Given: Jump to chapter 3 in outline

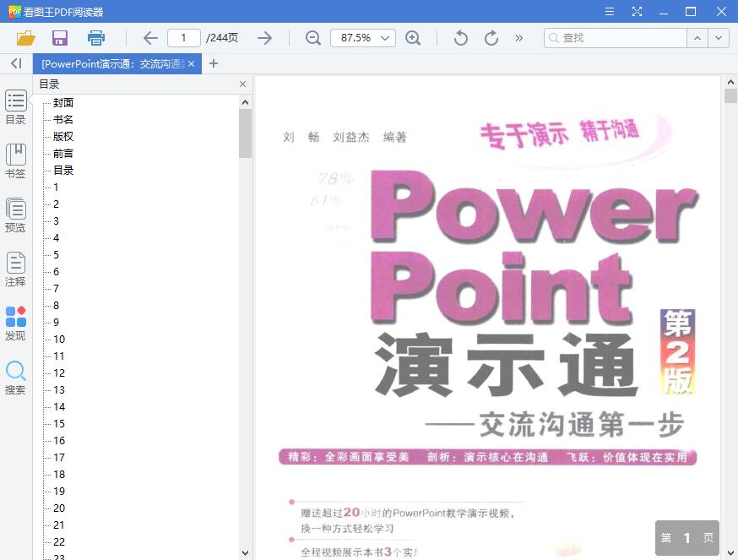Looking at the screenshot, I should (x=56, y=221).
